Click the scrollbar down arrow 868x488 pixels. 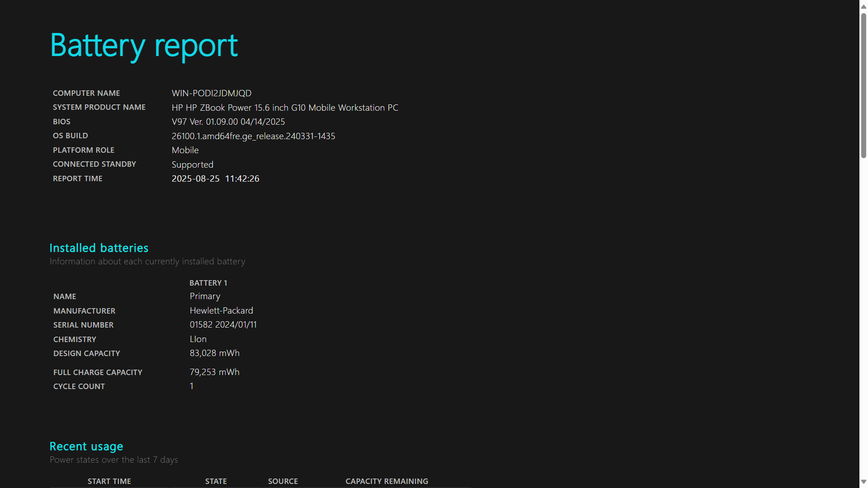pos(863,482)
